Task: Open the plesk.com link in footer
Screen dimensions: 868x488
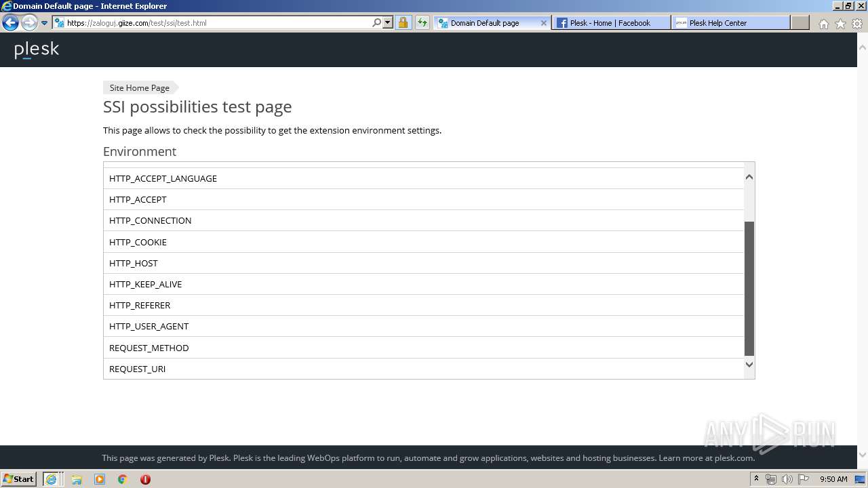Action: (x=734, y=457)
